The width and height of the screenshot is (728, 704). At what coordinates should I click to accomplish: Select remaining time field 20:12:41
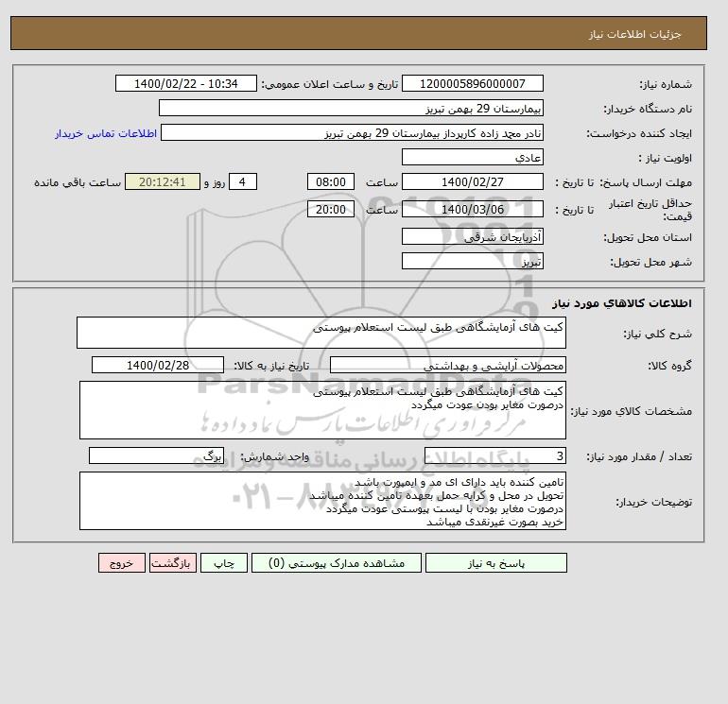[163, 182]
